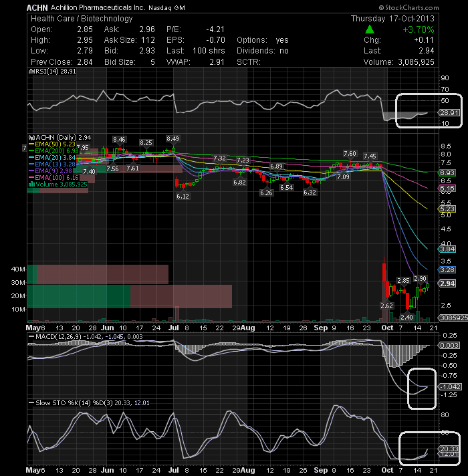Image resolution: width=468 pixels, height=476 pixels.
Task: Click the EMA(200) 6.93 legend entry
Action: (x=53, y=151)
